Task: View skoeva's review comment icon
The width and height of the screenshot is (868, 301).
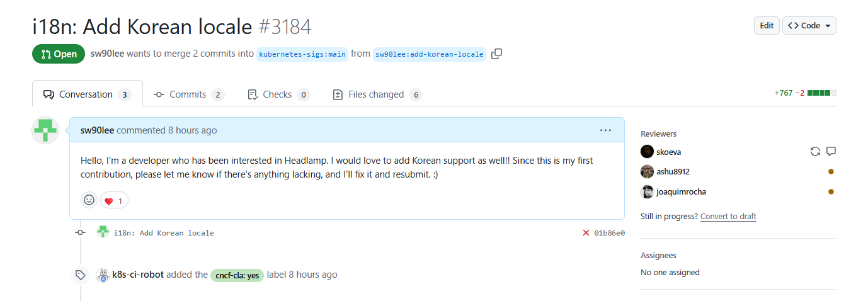Action: pos(831,152)
